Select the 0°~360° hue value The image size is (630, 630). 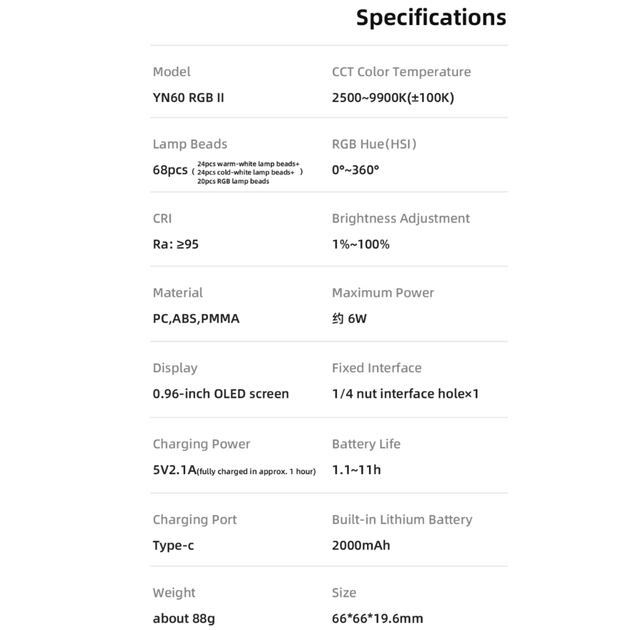tap(355, 170)
